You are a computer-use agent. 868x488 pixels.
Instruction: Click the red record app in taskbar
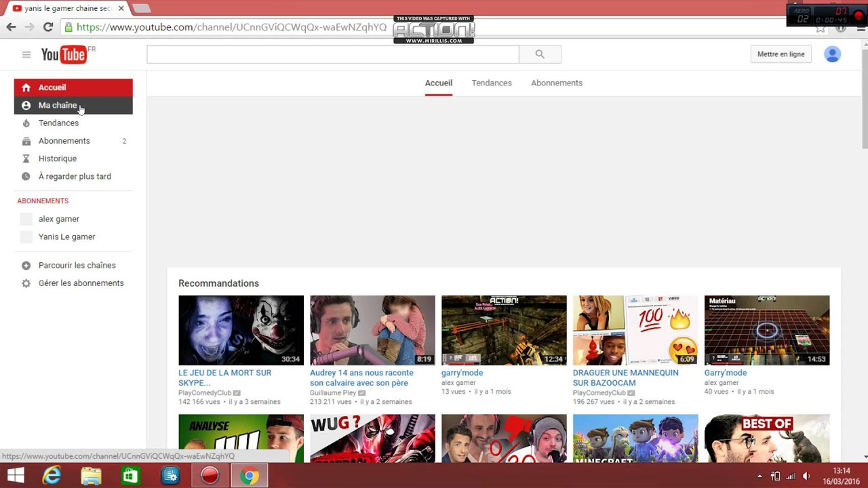[x=210, y=476]
